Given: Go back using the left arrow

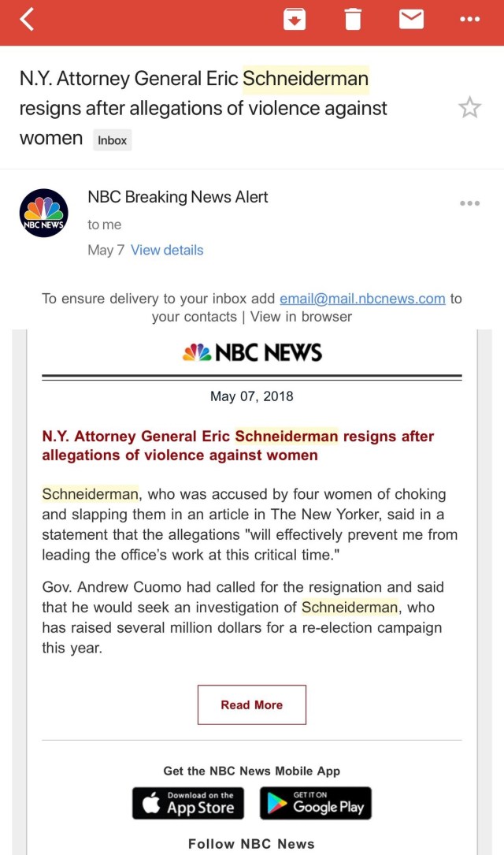Looking at the screenshot, I should pyautogui.click(x=28, y=20).
